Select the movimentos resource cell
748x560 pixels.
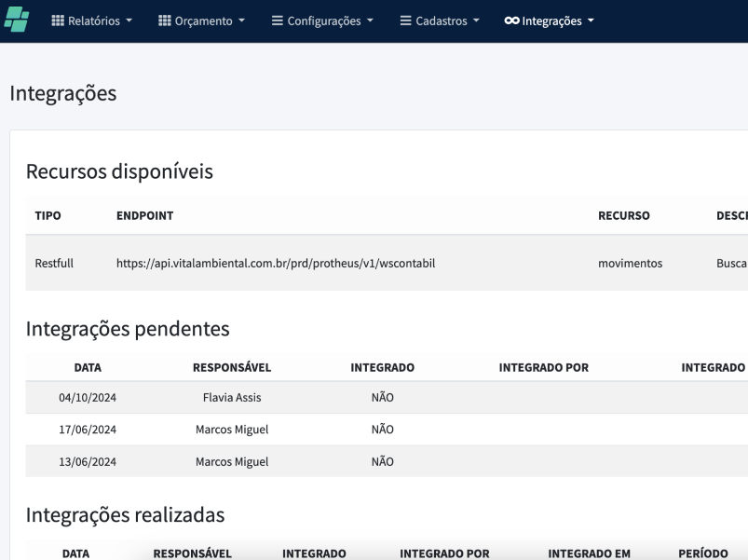(630, 264)
